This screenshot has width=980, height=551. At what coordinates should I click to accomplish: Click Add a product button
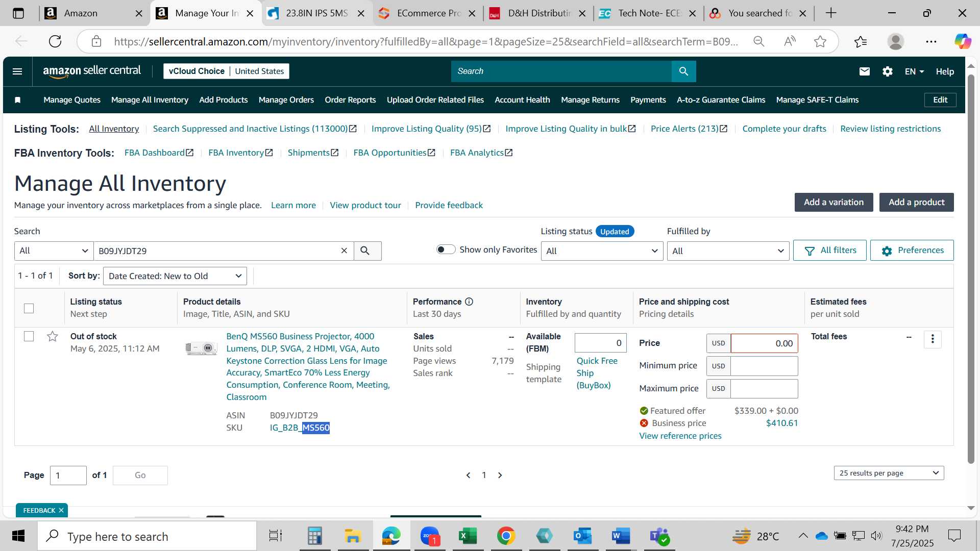click(916, 202)
